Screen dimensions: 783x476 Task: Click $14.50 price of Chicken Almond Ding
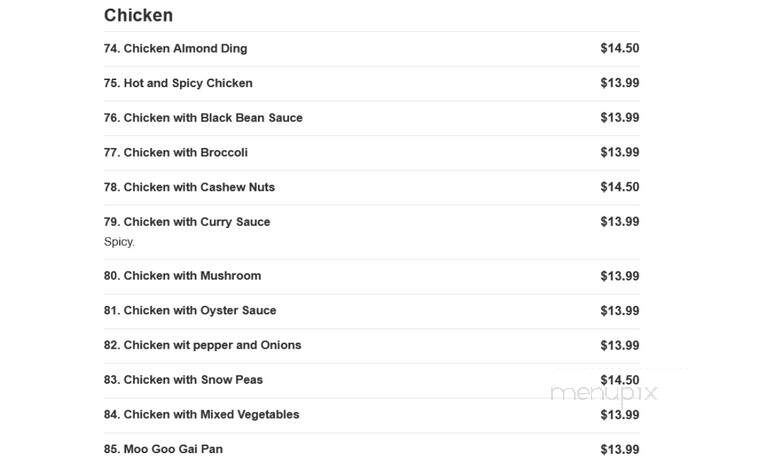click(x=620, y=48)
